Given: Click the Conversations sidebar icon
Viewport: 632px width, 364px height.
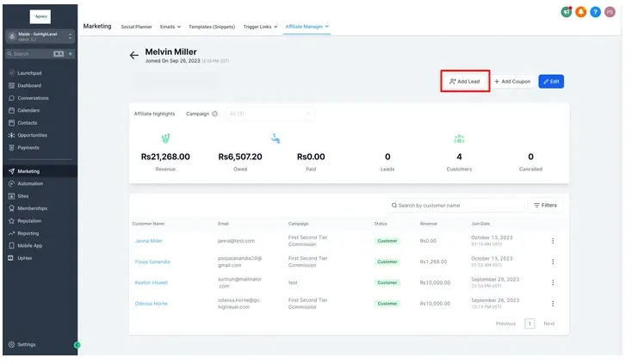Looking at the screenshot, I should [x=11, y=98].
